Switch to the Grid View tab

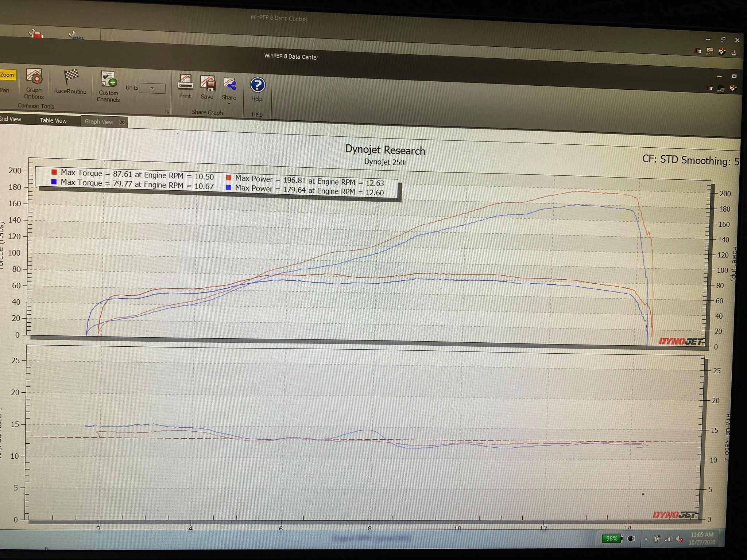tap(11, 119)
